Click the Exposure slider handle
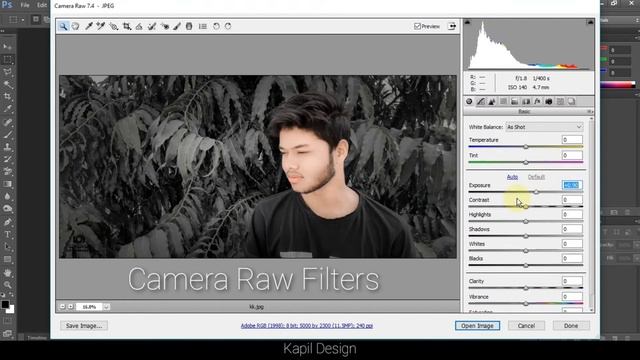640x360 pixels. tap(536, 192)
